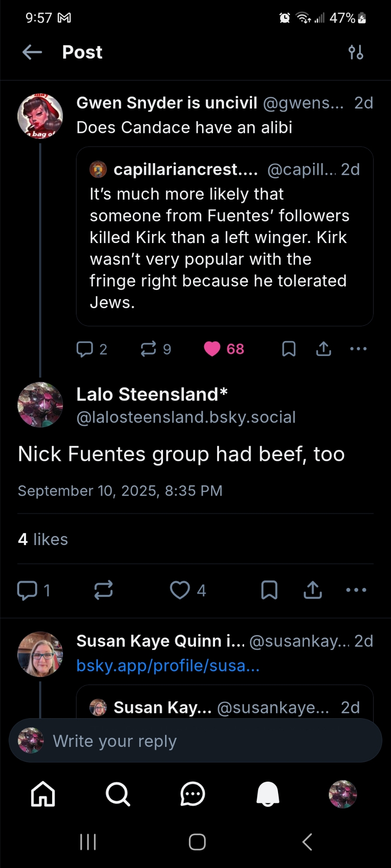Bookmark Lalo Steensland's post

coord(269,590)
